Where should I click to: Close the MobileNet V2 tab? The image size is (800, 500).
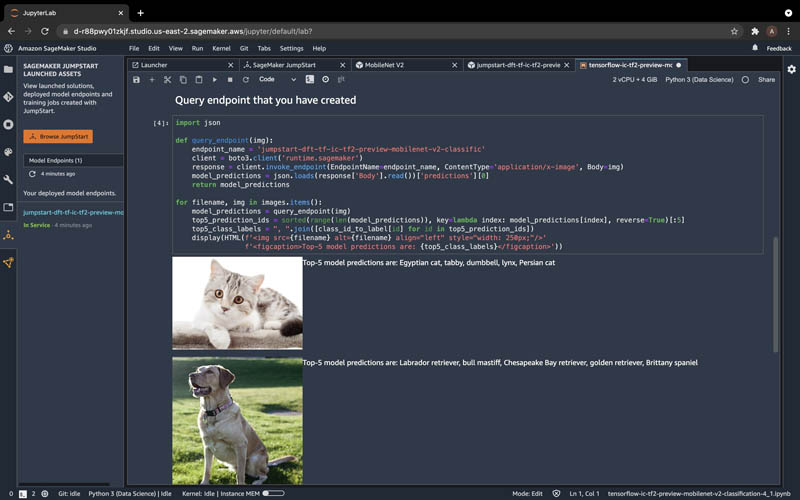coord(455,65)
